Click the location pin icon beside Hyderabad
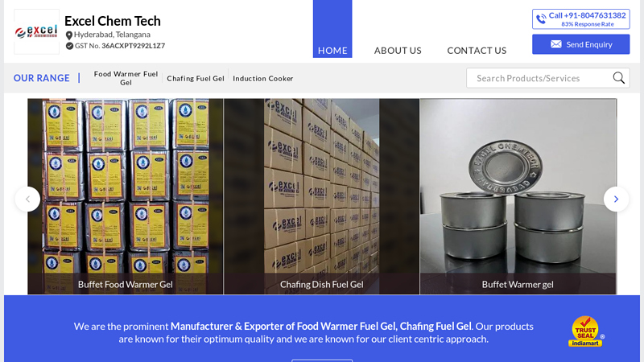644x362 pixels. pos(69,35)
